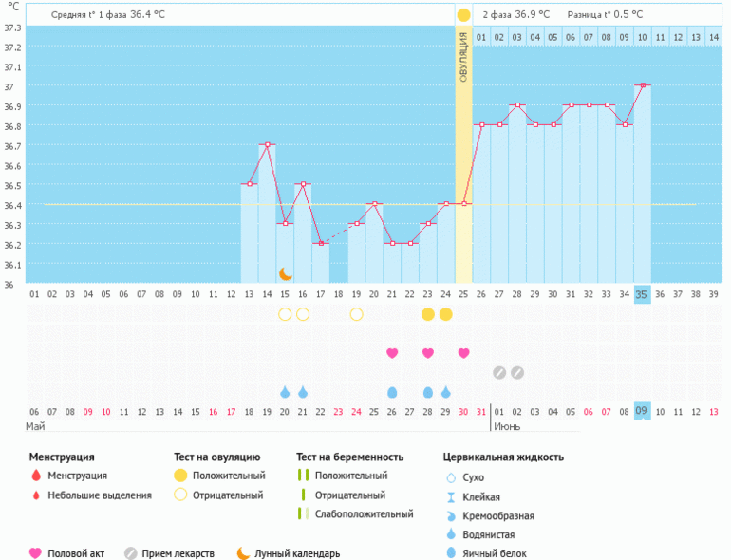Click the pink heart icon on May 26

pos(392,353)
